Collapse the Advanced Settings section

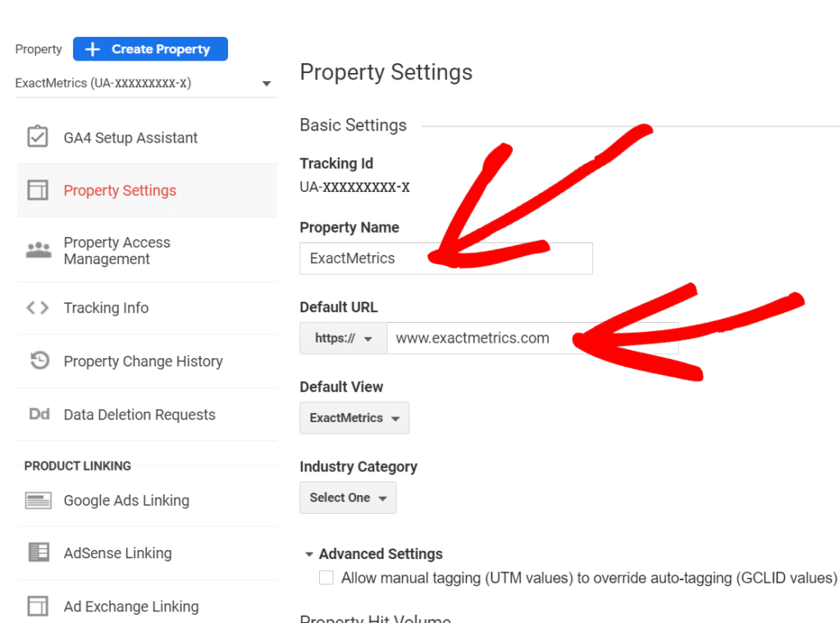(x=374, y=554)
